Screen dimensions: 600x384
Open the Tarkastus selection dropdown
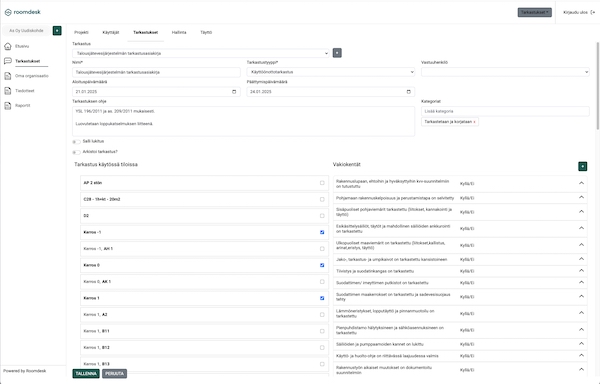pyautogui.click(x=201, y=53)
